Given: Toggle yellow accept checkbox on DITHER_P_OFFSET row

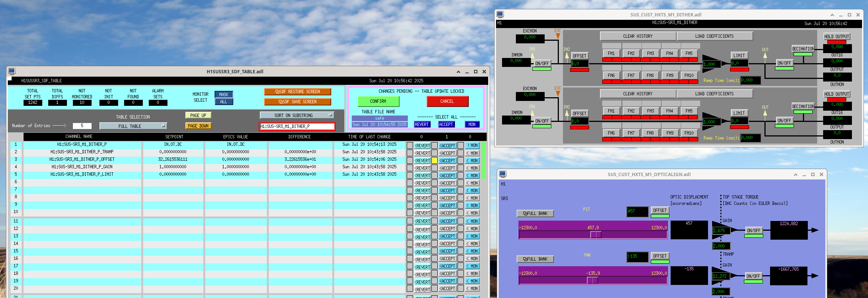Looking at the screenshot, I should tap(434, 160).
